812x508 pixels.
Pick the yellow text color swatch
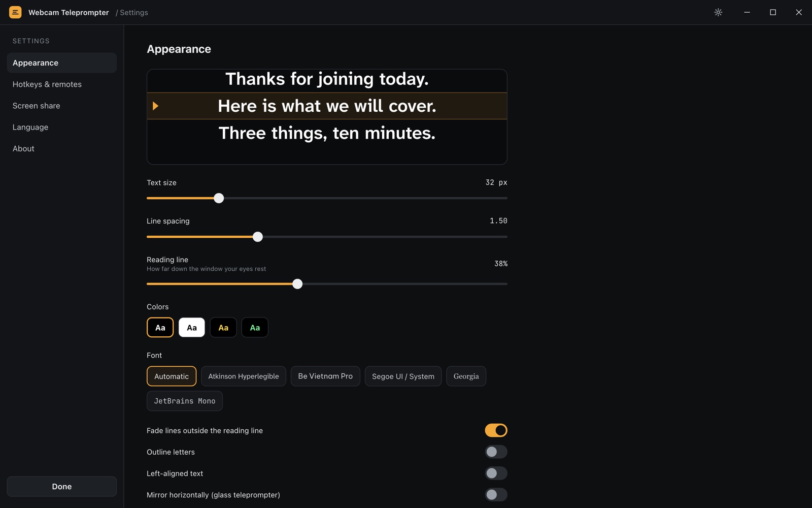[223, 328]
